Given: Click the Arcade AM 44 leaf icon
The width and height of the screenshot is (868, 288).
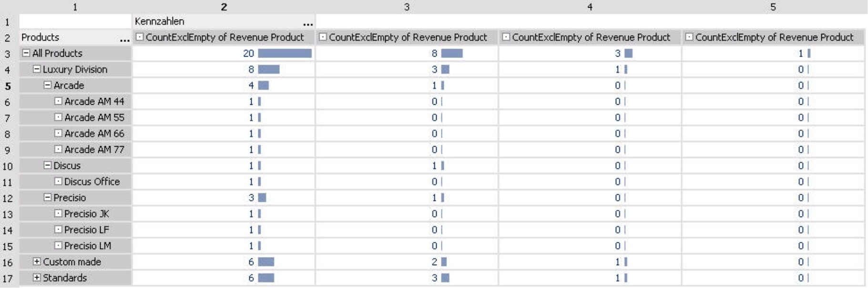Looking at the screenshot, I should 58,101.
